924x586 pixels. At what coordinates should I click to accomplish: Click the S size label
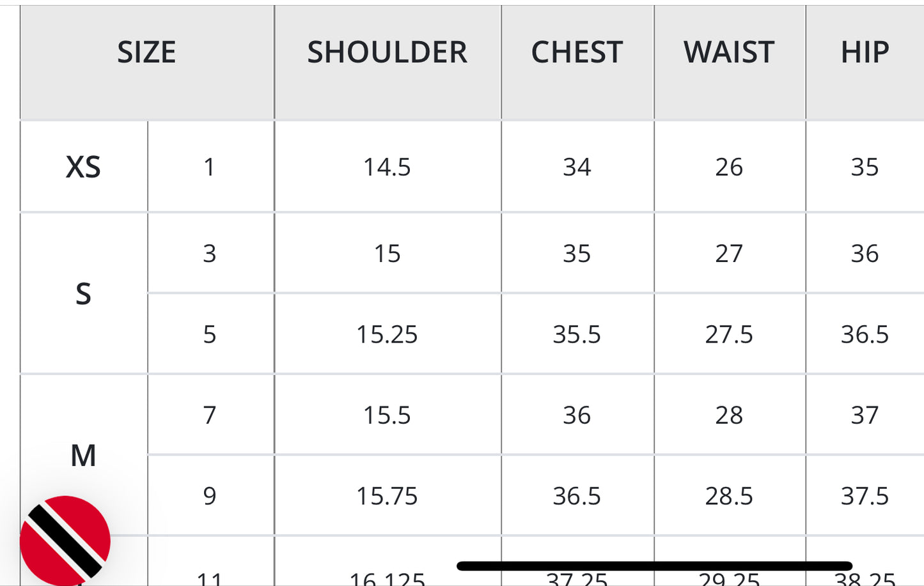[x=83, y=294]
